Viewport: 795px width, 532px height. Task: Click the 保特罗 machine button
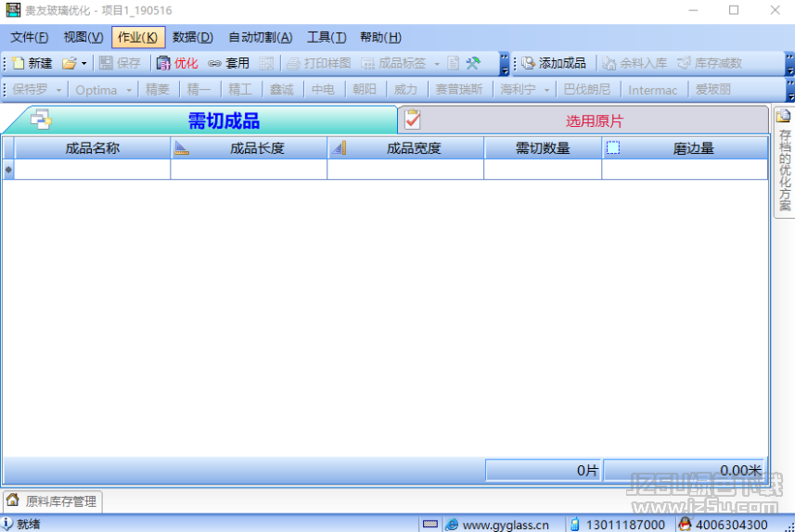pyautogui.click(x=30, y=90)
